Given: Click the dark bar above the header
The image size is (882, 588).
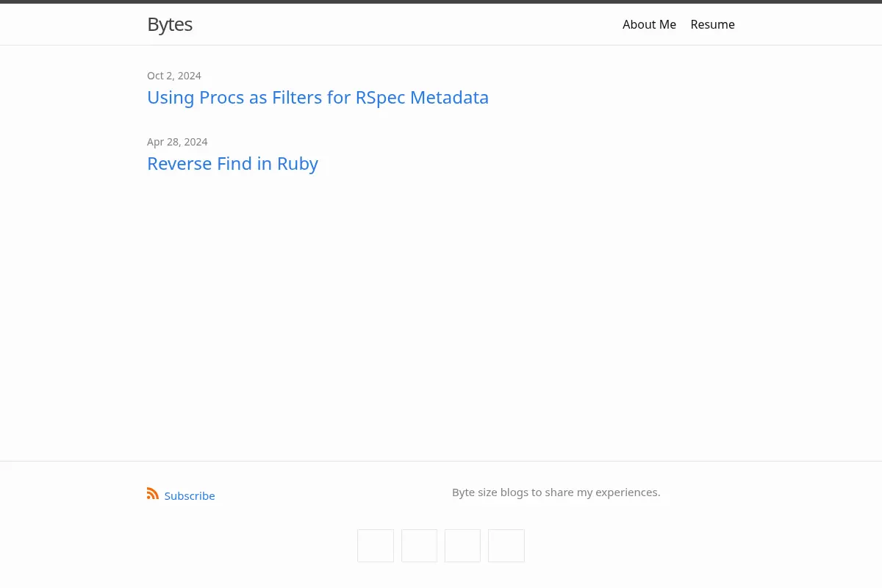Looking at the screenshot, I should (x=441, y=1).
